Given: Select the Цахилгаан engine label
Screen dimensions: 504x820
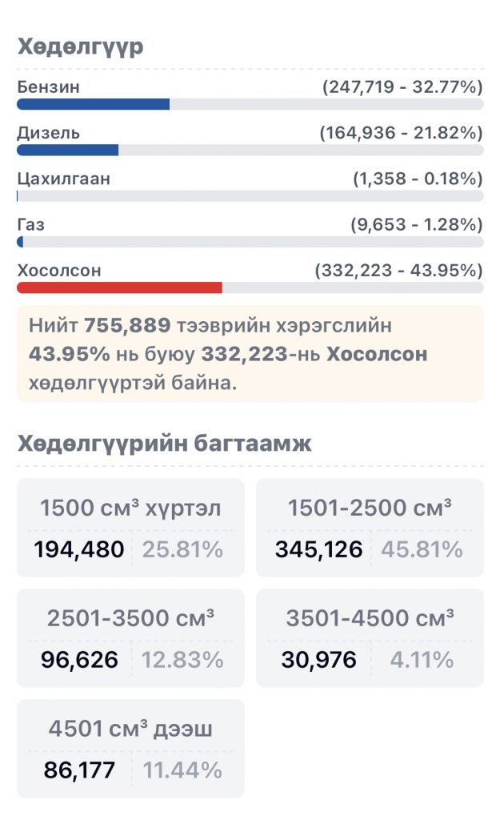Looking at the screenshot, I should pos(64,179).
